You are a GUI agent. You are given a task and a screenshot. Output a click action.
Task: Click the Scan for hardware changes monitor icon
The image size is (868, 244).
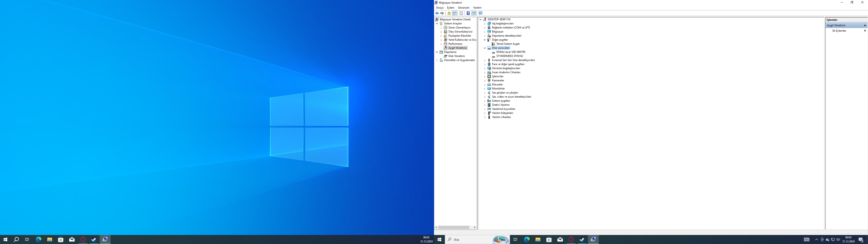pyautogui.click(x=481, y=13)
